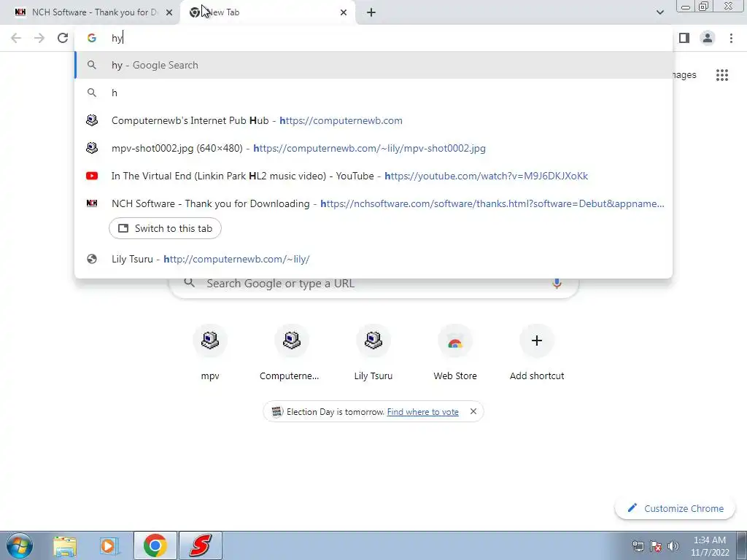This screenshot has height=560, width=747.
Task: Choose the In The Virtual End YouTube suggestion
Action: coord(373,176)
